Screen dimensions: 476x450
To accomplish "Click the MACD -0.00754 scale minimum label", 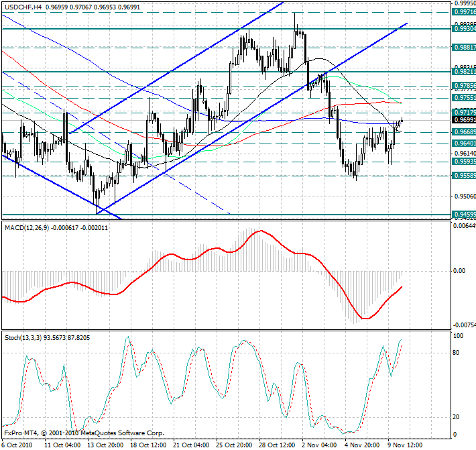I will pyautogui.click(x=465, y=325).
